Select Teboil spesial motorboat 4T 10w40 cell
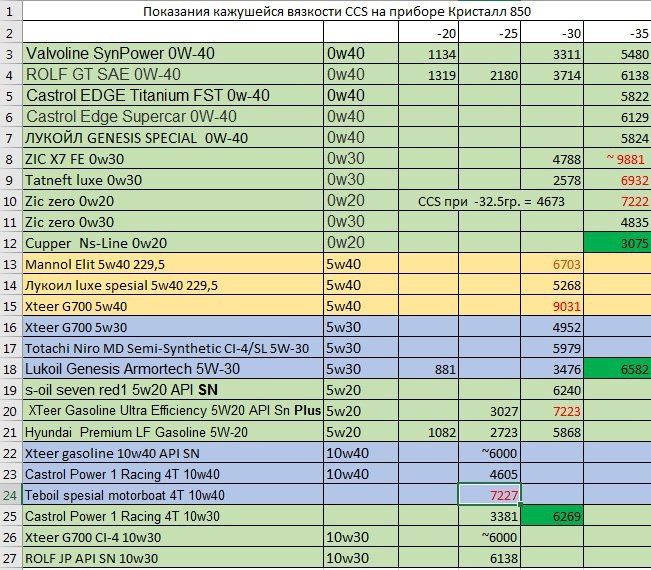The width and height of the screenshot is (651, 570). tap(173, 495)
